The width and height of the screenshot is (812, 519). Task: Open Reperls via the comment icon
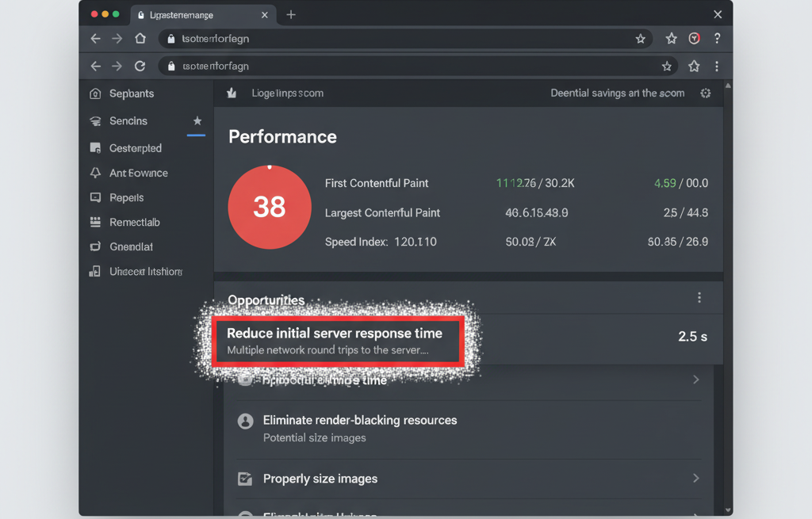[x=96, y=197]
